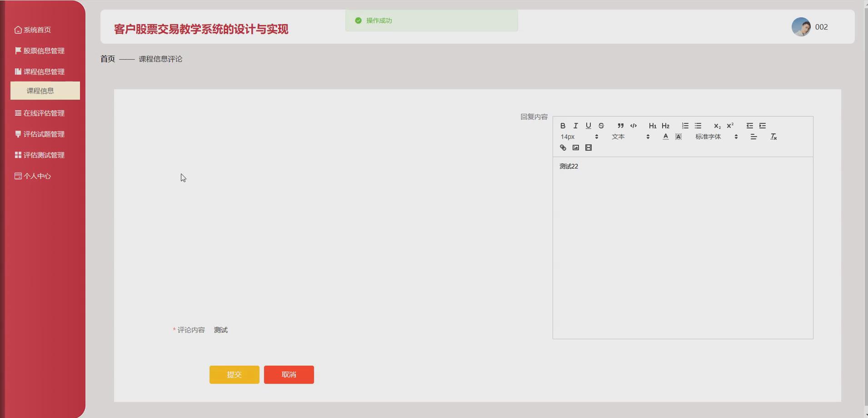The height and width of the screenshot is (418, 868).
Task: Toggle the ordered list
Action: 685,126
